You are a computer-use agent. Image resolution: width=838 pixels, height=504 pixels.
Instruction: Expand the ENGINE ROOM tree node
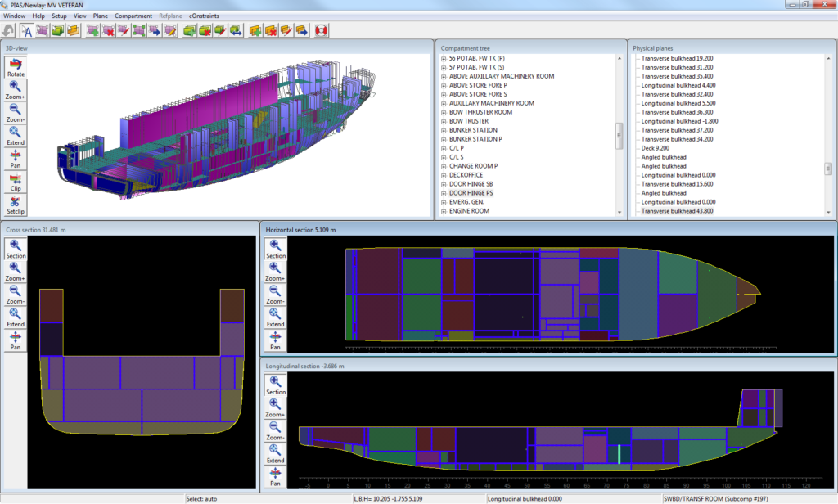point(444,211)
